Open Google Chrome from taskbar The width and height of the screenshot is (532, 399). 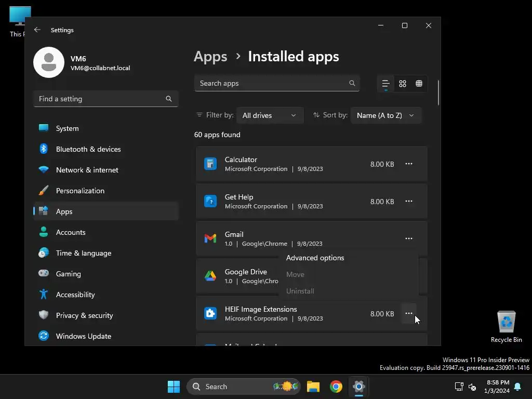(336, 387)
